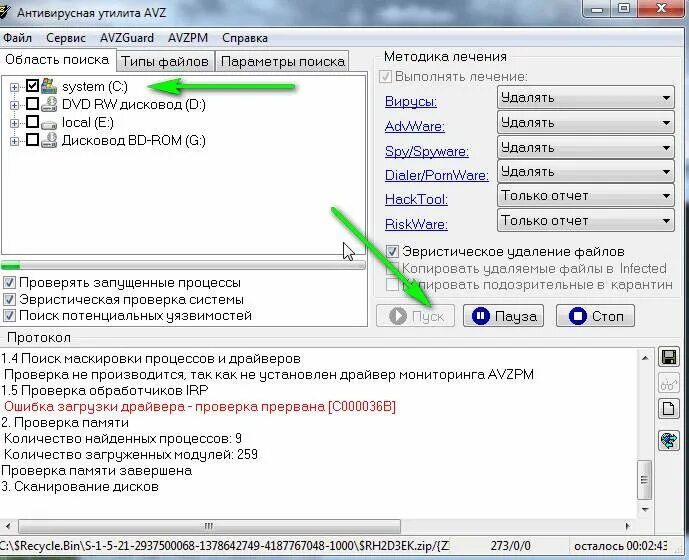Click the glasses view-protocol icon
This screenshot has height=560, width=689.
(x=668, y=384)
